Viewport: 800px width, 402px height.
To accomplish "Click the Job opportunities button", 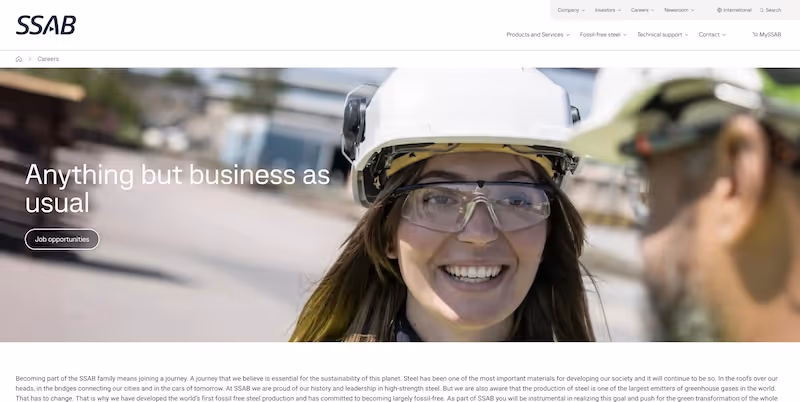I will pyautogui.click(x=62, y=239).
